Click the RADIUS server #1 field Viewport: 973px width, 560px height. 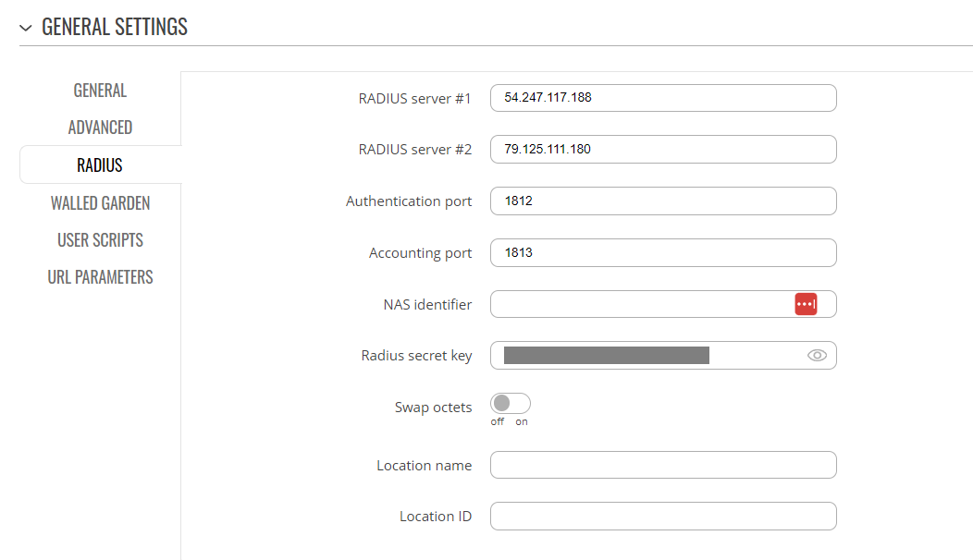(x=662, y=98)
